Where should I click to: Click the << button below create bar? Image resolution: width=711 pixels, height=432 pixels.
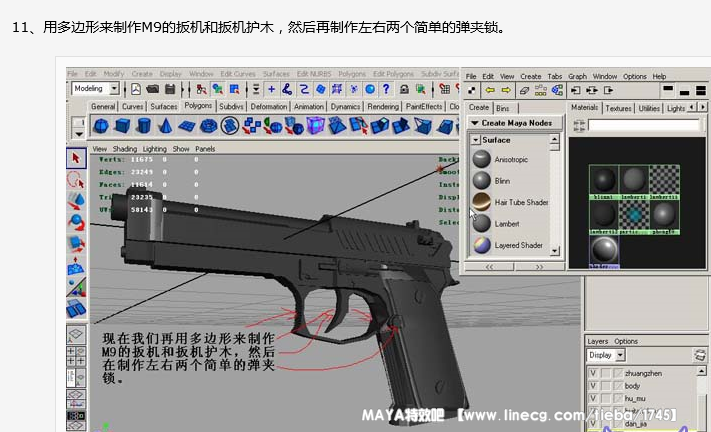pyautogui.click(x=489, y=267)
